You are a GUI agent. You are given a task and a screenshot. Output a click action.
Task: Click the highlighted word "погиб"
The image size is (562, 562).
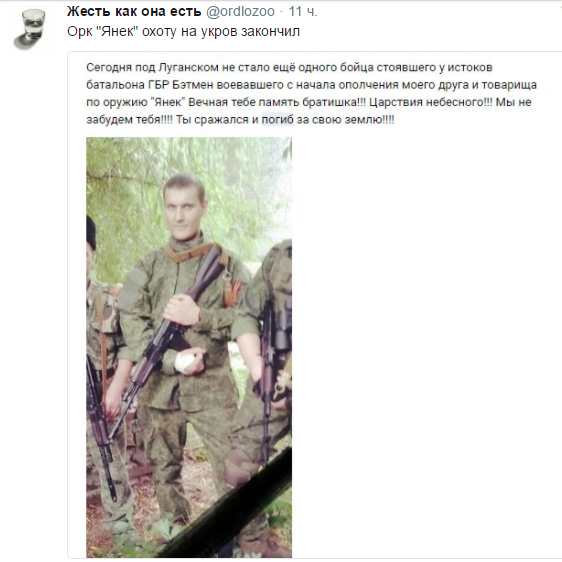click(x=277, y=120)
